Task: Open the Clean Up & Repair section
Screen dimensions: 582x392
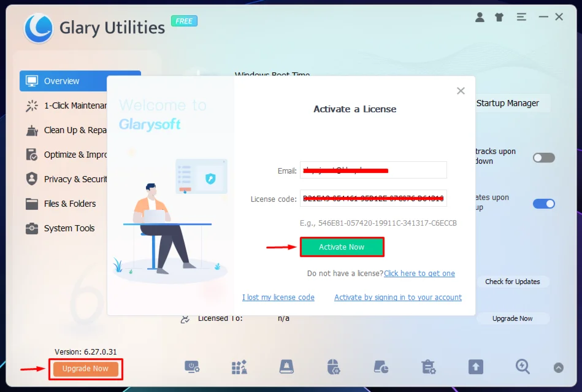Action: (66, 130)
